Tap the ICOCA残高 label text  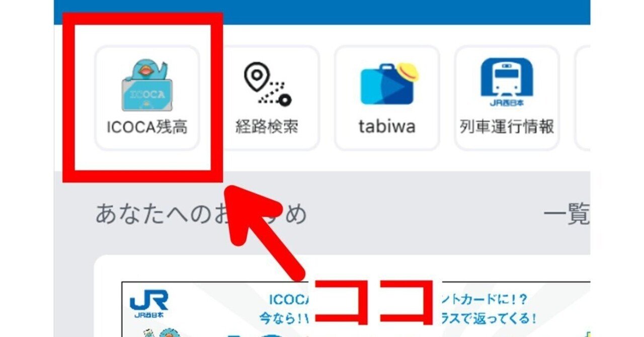[147, 127]
